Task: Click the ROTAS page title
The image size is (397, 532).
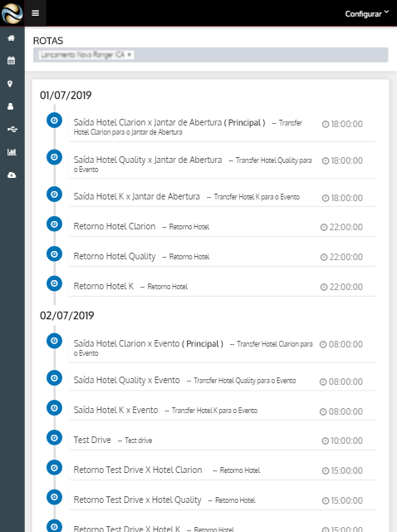Action: (48, 41)
